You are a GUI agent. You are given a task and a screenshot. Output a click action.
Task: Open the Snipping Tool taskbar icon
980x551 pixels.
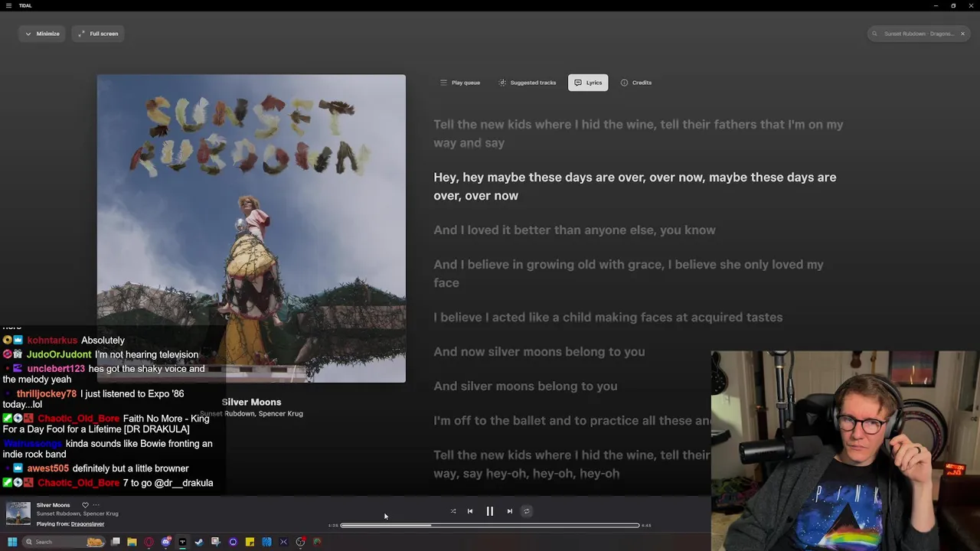point(216,542)
